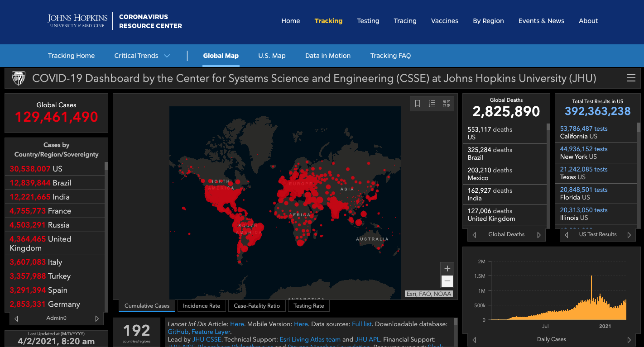Click the Johns Hopkins shield logo
This screenshot has height=347, width=644.
tap(19, 78)
